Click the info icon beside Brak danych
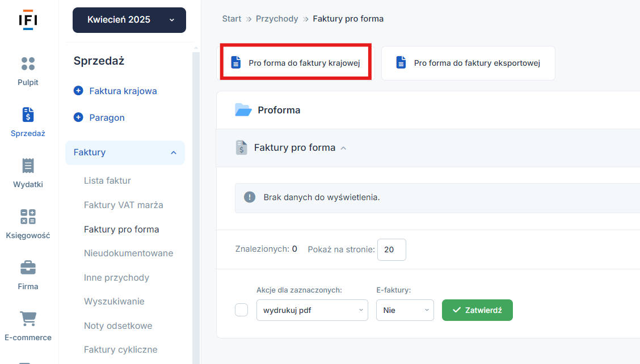Screen dimensions: 640x364 pos(250,197)
